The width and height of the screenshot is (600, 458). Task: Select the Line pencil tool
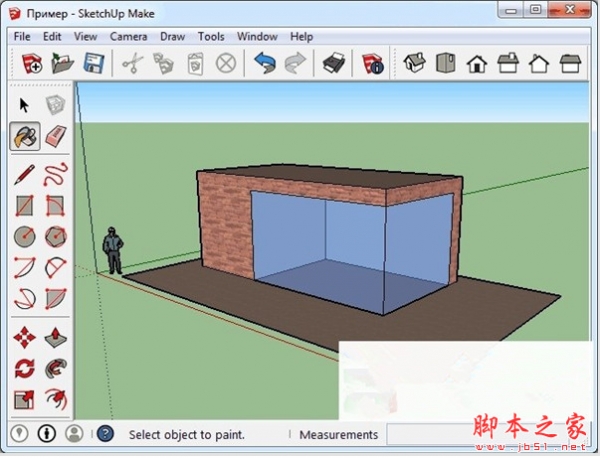coord(24,174)
